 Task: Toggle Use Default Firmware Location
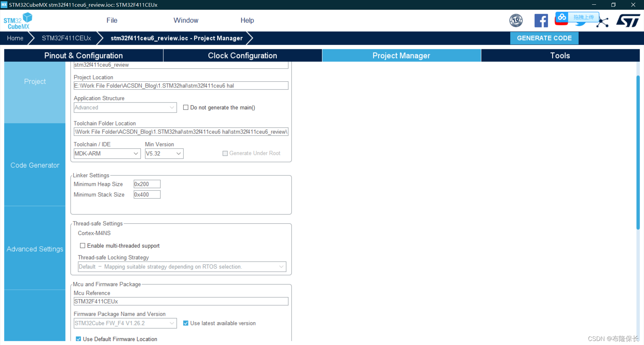[x=78, y=339]
